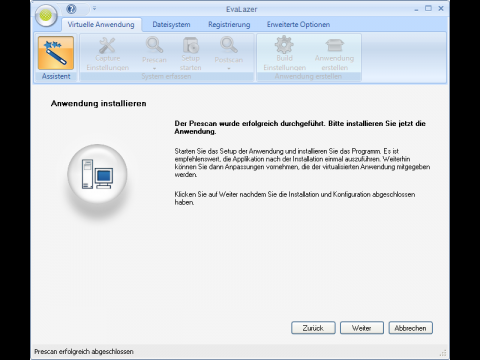
Task: Click the Prescan magnifier icon
Action: [154, 45]
